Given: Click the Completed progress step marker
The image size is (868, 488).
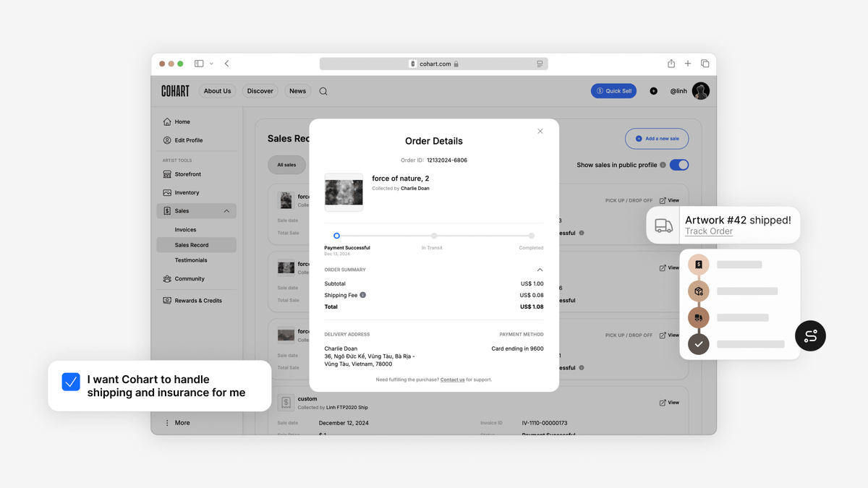Looking at the screenshot, I should click(532, 236).
